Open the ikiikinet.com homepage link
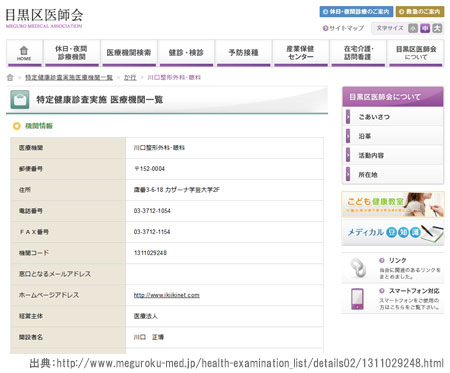The width and height of the screenshot is (450, 373). coord(166,295)
